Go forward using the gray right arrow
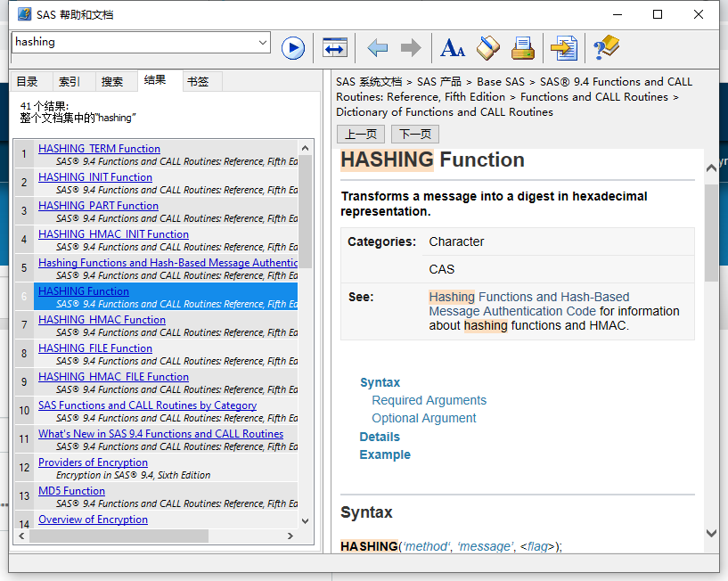Screen dimensions: 728x581 [x=411, y=48]
